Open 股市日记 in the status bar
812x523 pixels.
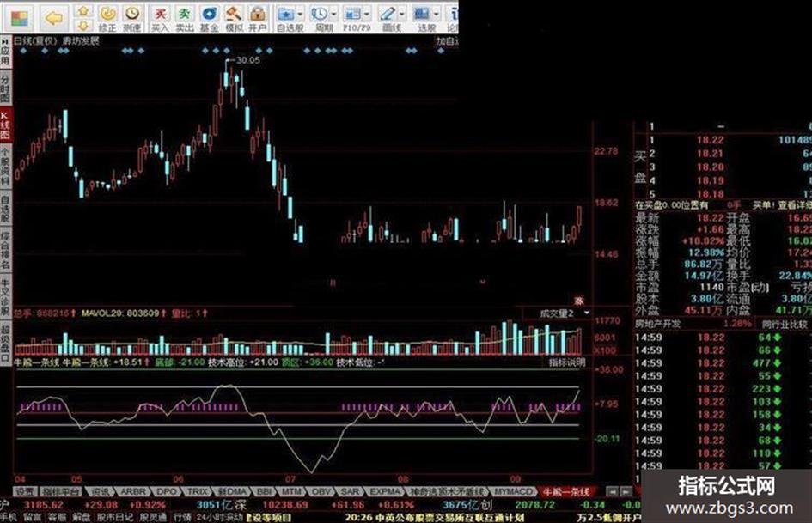[115, 517]
